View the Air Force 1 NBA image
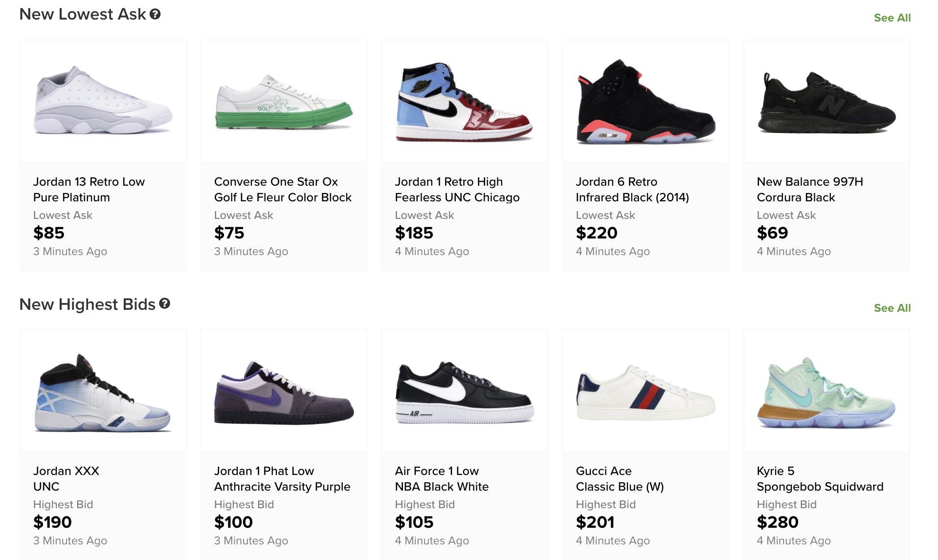This screenshot has height=560, width=938. tap(464, 391)
